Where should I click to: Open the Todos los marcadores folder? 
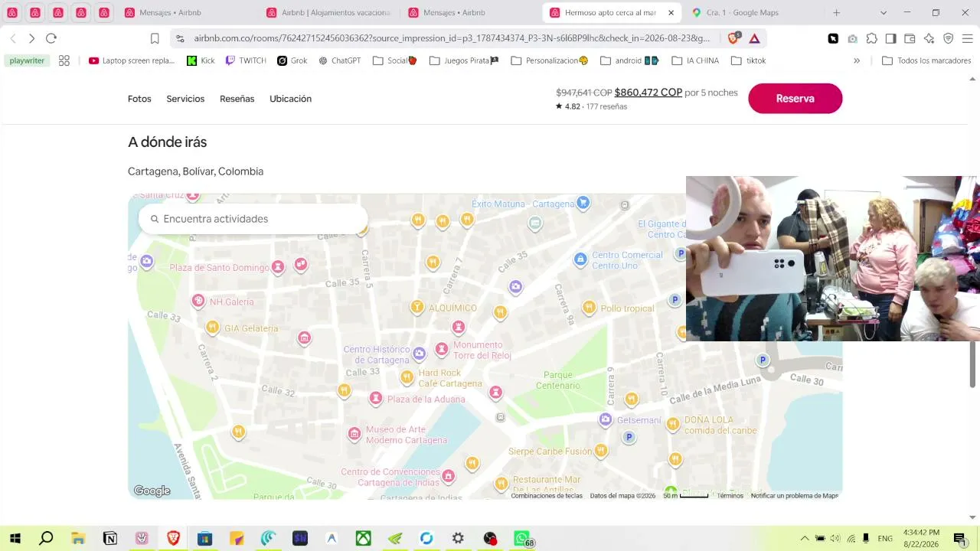(x=926, y=60)
